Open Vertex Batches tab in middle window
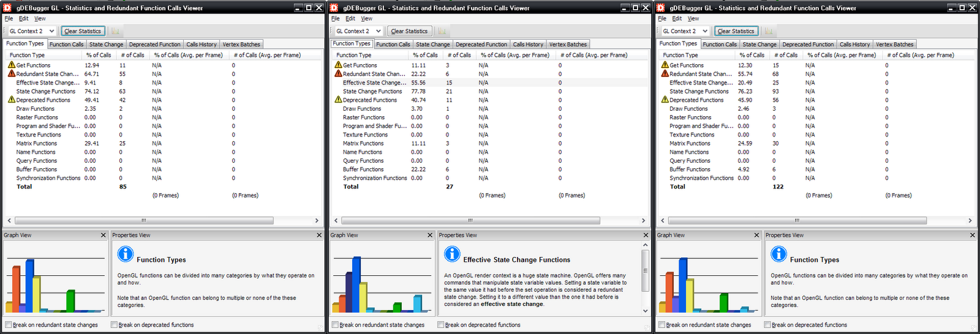This screenshot has width=980, height=334. click(x=568, y=44)
